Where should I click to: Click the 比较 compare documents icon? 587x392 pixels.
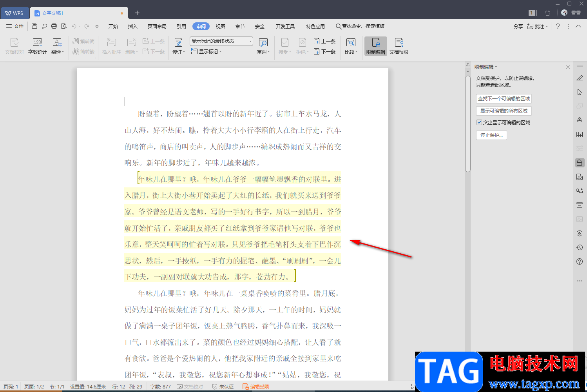pos(351,46)
